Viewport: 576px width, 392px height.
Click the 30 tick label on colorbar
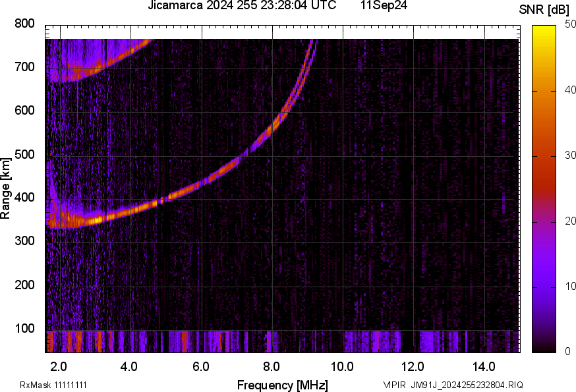[x=569, y=156]
